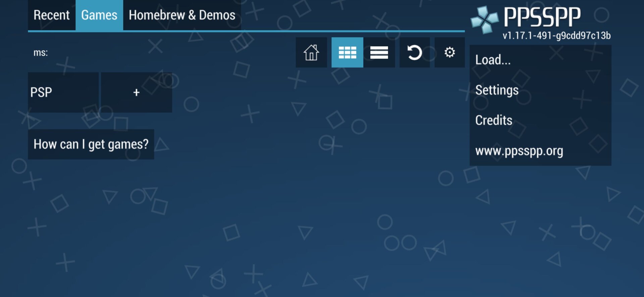The image size is (644, 297).
Task: Click the PPSSPP title wordmark
Action: pos(542,17)
